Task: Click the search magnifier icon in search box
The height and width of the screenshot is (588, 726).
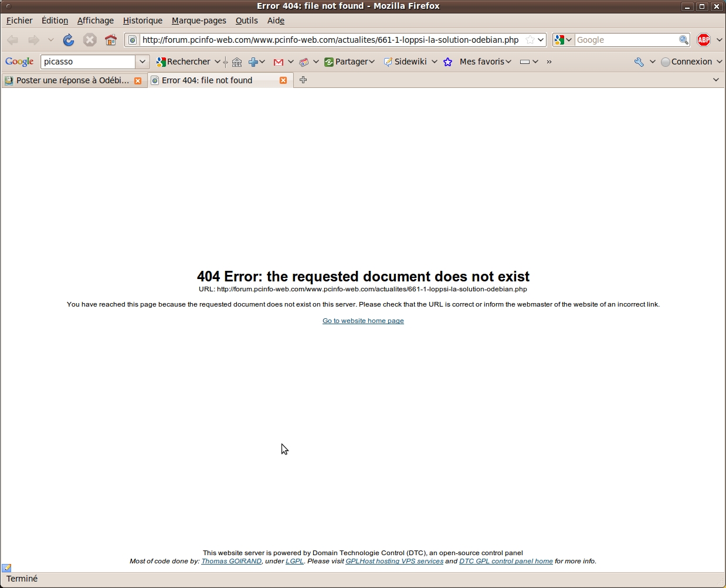Action: pyautogui.click(x=683, y=40)
